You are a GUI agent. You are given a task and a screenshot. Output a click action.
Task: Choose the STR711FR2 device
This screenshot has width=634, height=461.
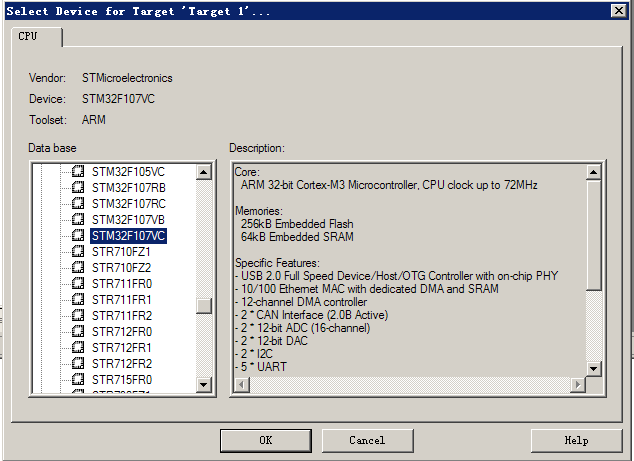(122, 316)
